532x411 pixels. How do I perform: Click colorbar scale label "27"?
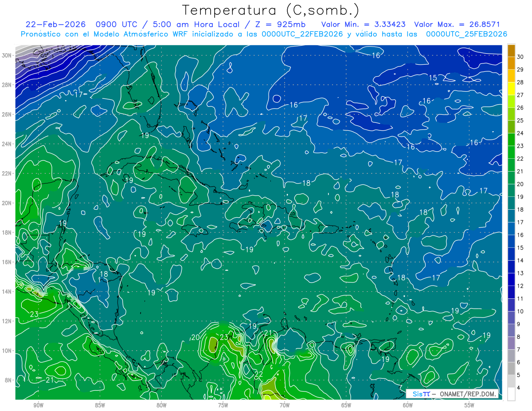520,95
